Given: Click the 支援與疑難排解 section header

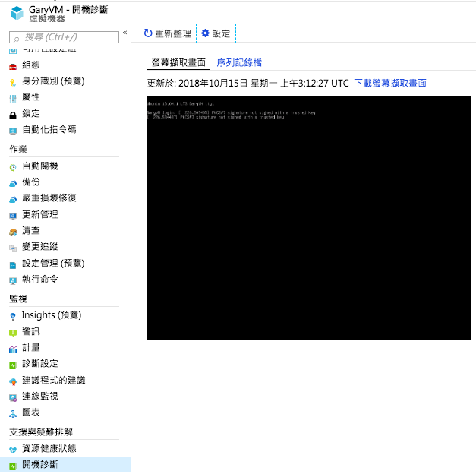Looking at the screenshot, I should coord(41,431).
